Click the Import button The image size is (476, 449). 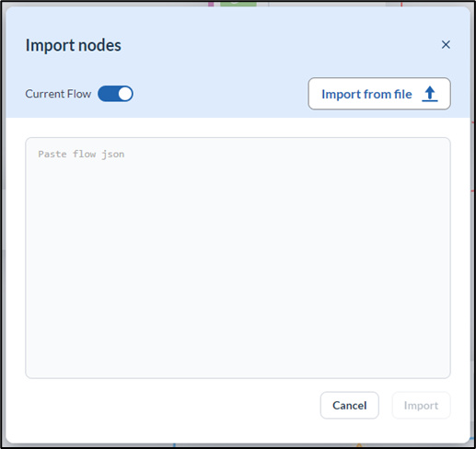pos(421,405)
